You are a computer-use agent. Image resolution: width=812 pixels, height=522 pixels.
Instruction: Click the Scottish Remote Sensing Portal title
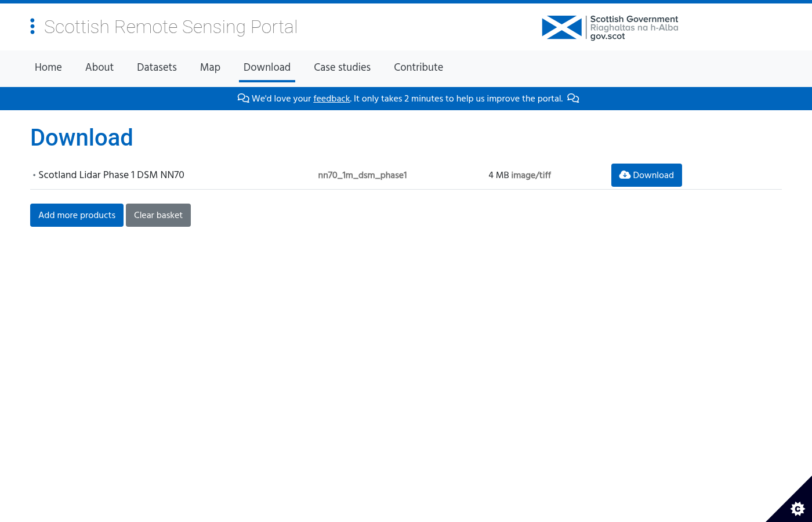point(171,27)
